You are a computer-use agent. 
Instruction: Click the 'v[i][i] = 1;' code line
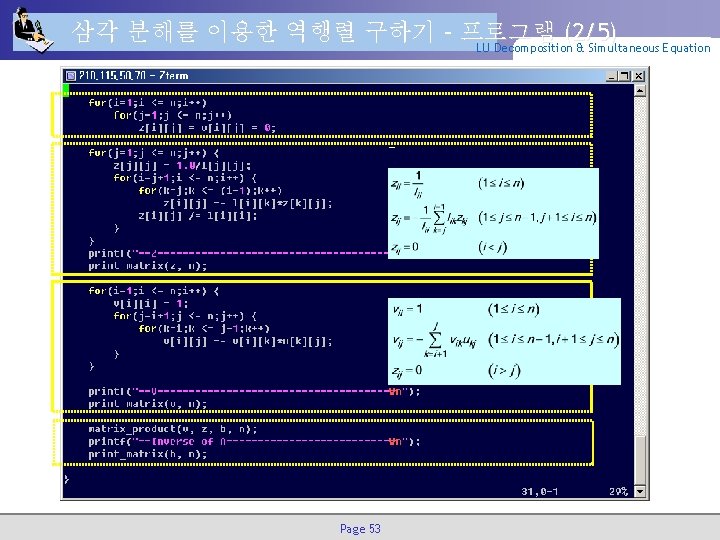pos(151,304)
